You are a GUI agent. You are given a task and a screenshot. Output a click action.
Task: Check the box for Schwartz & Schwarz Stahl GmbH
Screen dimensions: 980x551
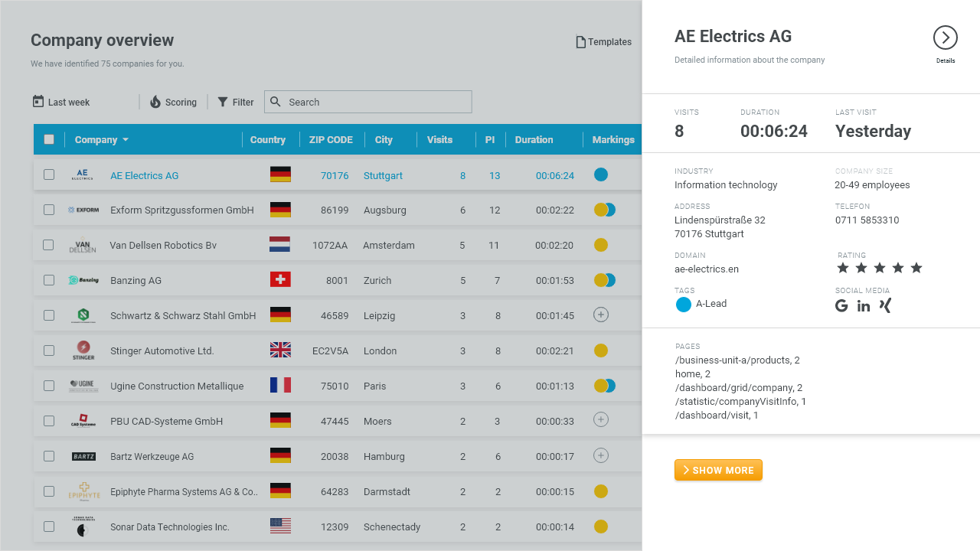point(49,315)
